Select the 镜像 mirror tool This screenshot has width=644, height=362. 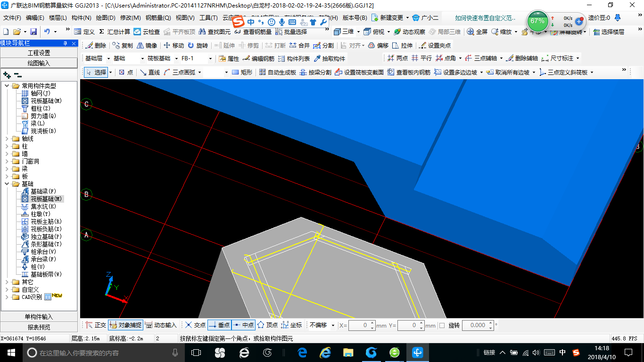click(x=147, y=46)
